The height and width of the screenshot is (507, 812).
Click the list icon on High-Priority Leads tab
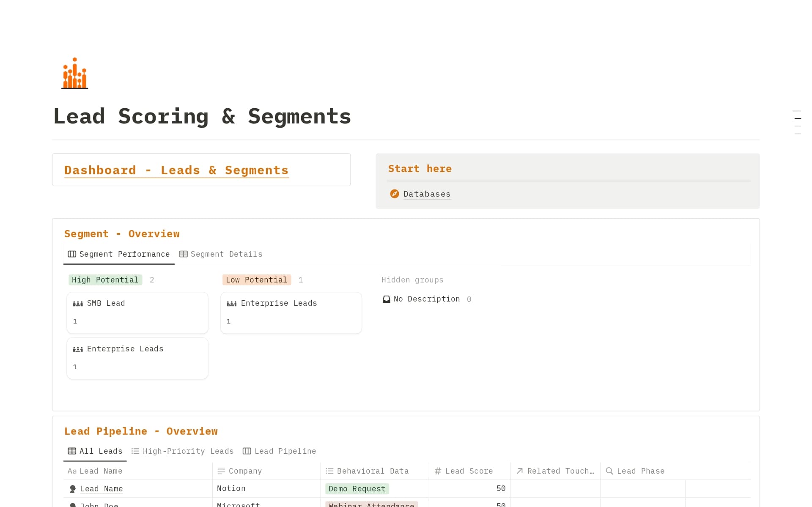(135, 451)
